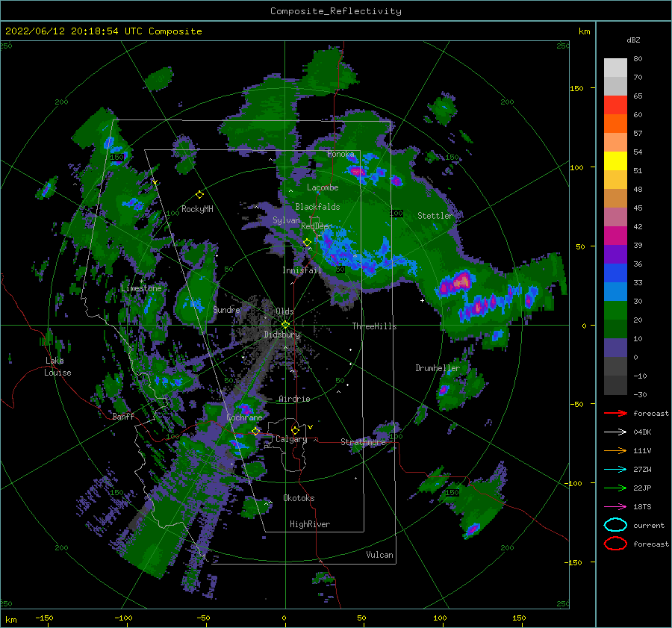Click the dBZ legend heading

click(633, 40)
